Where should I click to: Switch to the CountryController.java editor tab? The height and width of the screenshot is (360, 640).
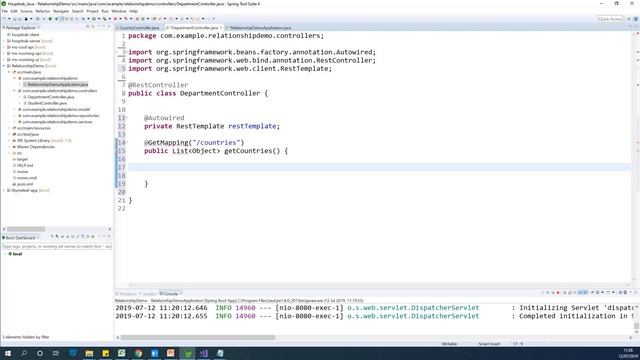click(139, 28)
